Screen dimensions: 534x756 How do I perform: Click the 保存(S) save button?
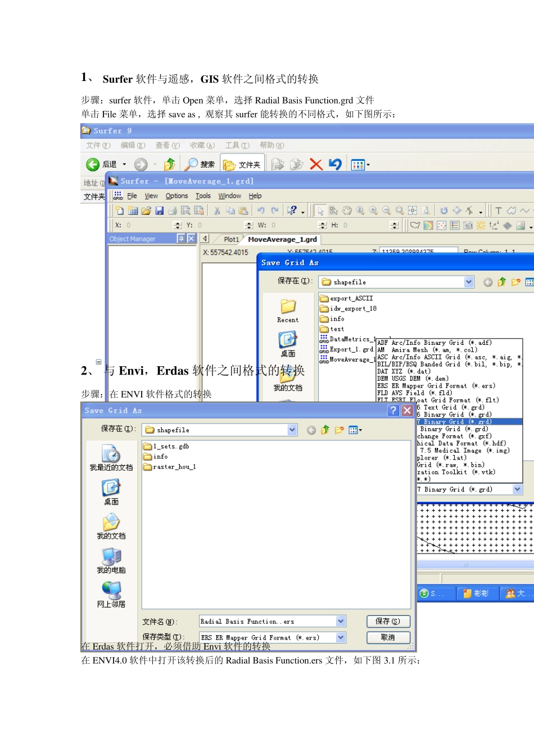coord(388,621)
